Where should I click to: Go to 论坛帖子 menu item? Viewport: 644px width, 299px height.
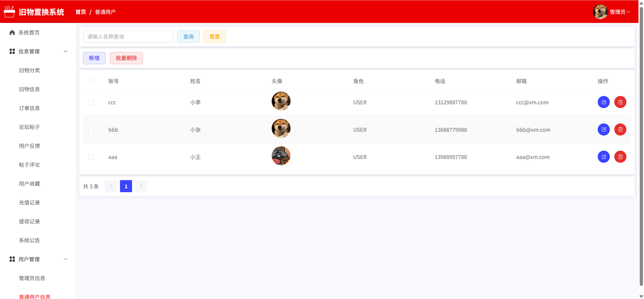(29, 127)
